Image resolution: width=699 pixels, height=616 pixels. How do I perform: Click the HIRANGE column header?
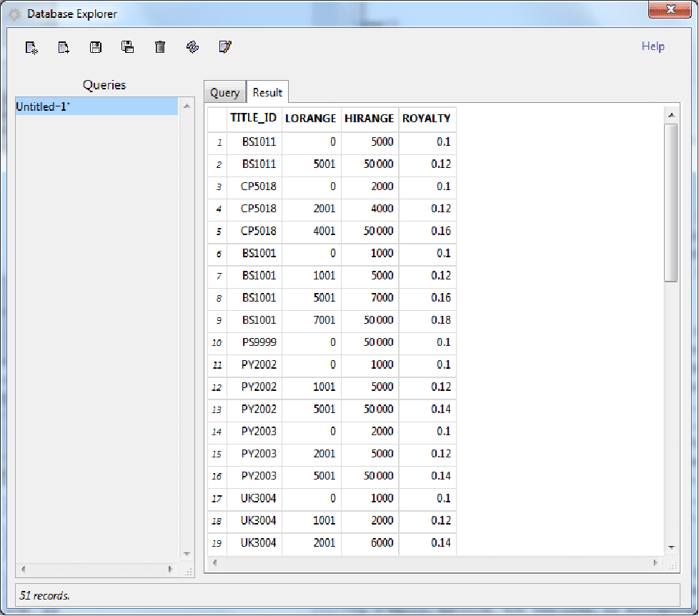pyautogui.click(x=369, y=119)
